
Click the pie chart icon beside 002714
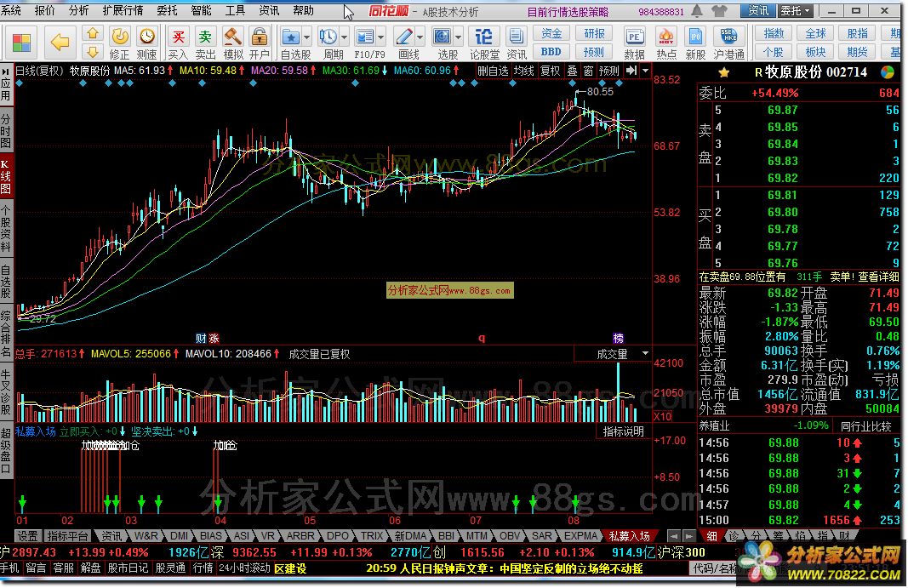tap(888, 72)
